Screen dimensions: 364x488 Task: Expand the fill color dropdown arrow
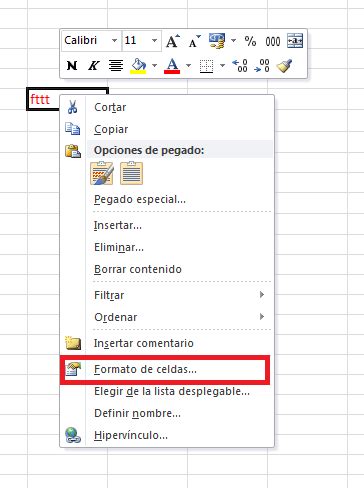pos(154,65)
